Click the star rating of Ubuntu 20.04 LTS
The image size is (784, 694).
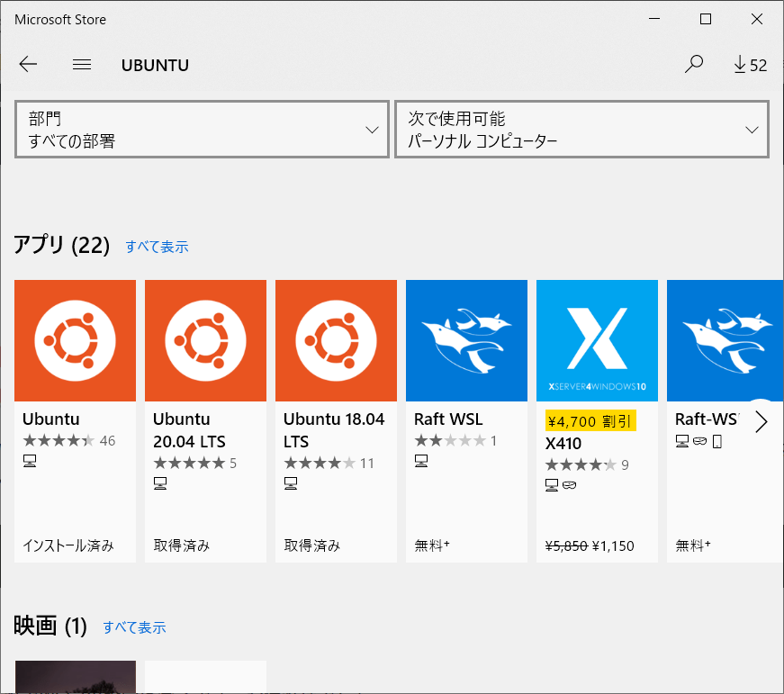(x=189, y=463)
